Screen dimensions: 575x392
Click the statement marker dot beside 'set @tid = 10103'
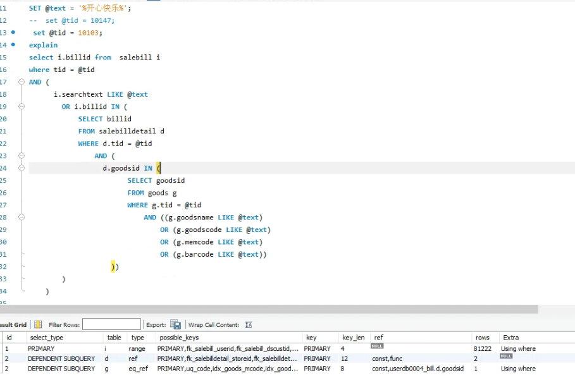click(13, 32)
